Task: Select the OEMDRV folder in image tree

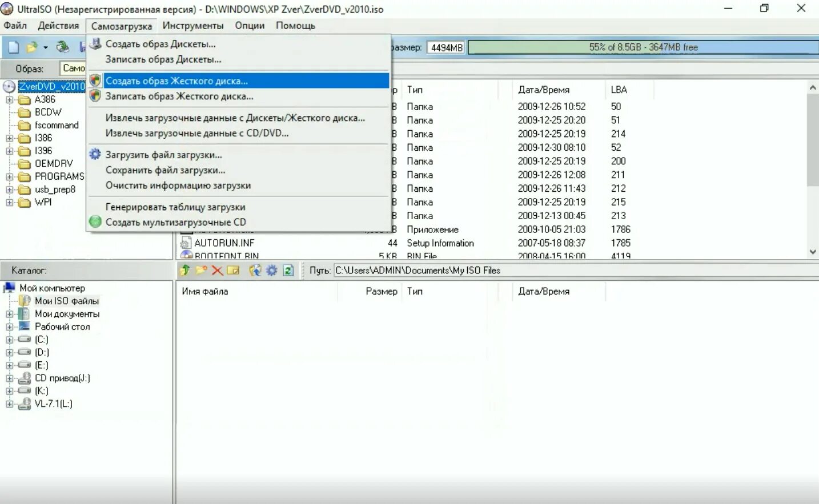Action: click(x=54, y=164)
